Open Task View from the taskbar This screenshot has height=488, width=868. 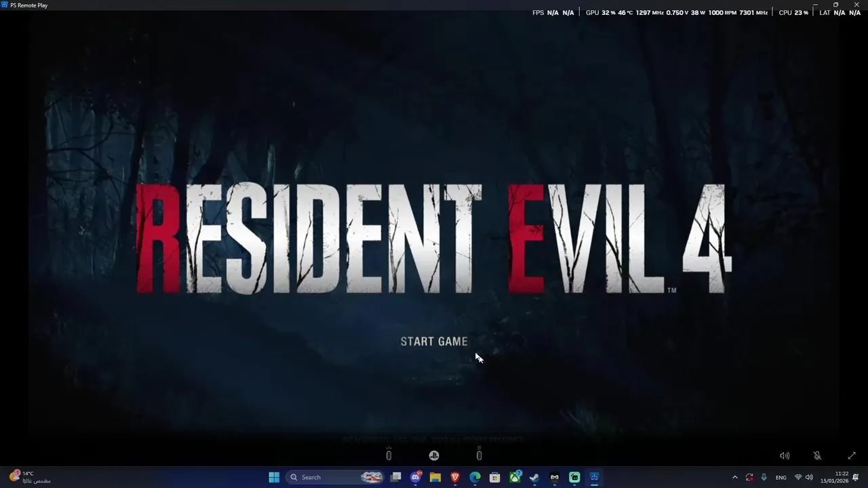coord(396,477)
